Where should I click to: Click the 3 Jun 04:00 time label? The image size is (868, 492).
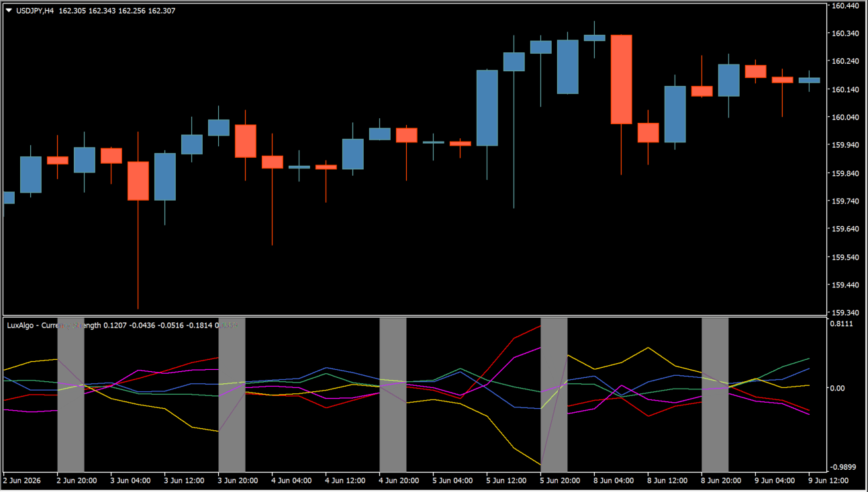[130, 481]
